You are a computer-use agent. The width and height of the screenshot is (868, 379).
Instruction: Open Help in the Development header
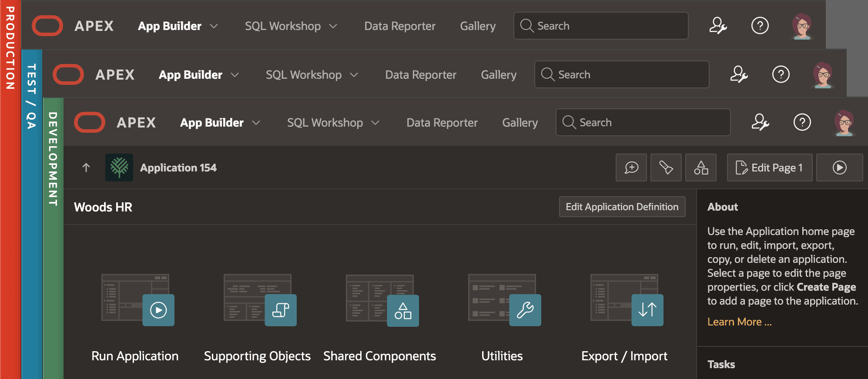[802, 122]
